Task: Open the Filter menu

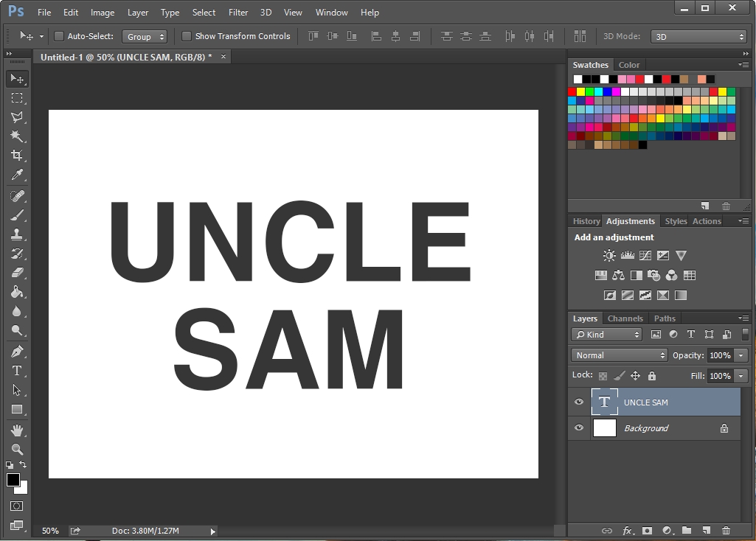Action: point(238,13)
